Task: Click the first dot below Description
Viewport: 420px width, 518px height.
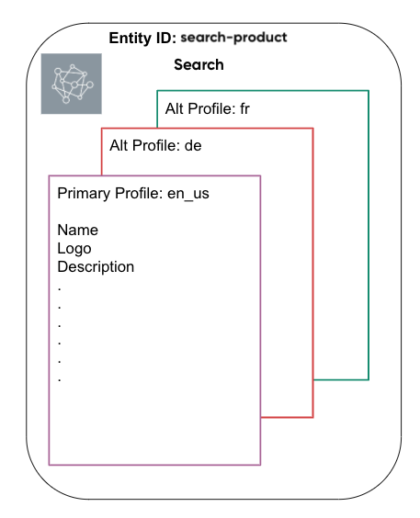Action: 60,289
